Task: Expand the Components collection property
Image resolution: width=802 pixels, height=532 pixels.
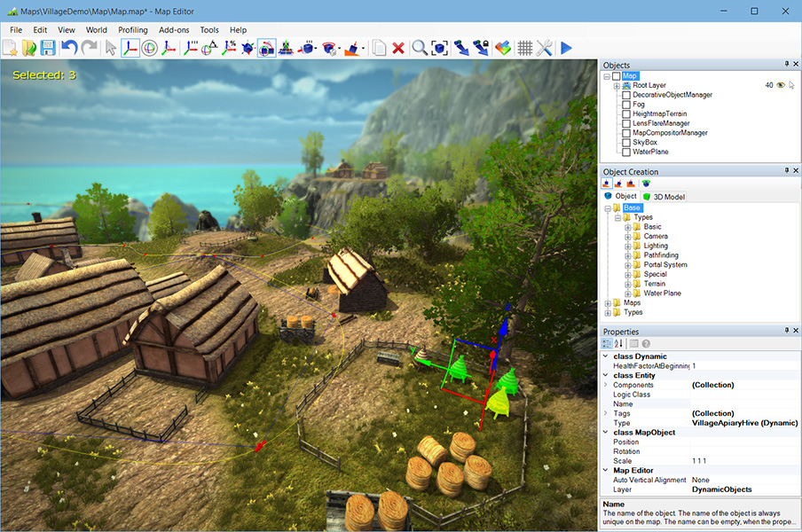Action: (x=606, y=385)
